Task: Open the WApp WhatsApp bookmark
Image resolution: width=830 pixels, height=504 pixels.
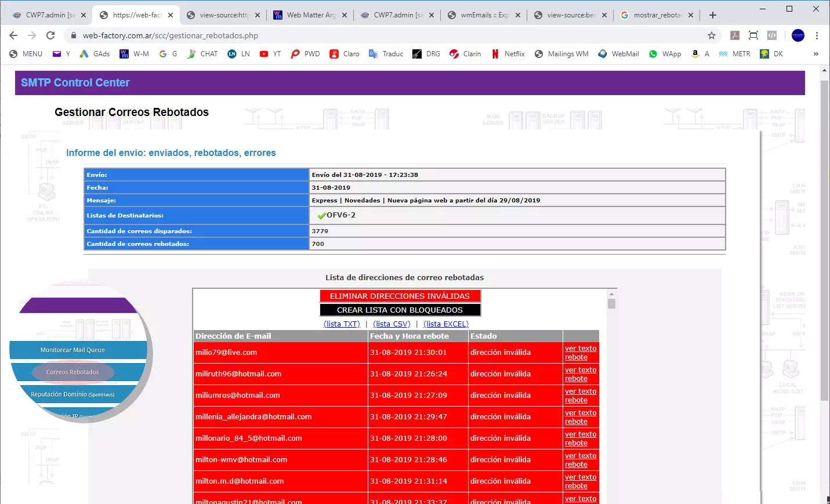Action: click(665, 54)
